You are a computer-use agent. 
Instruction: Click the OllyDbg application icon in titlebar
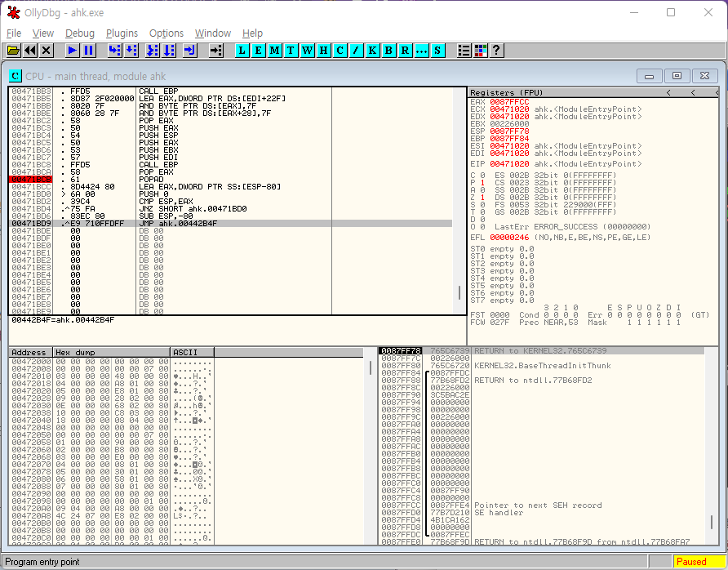pos(13,12)
